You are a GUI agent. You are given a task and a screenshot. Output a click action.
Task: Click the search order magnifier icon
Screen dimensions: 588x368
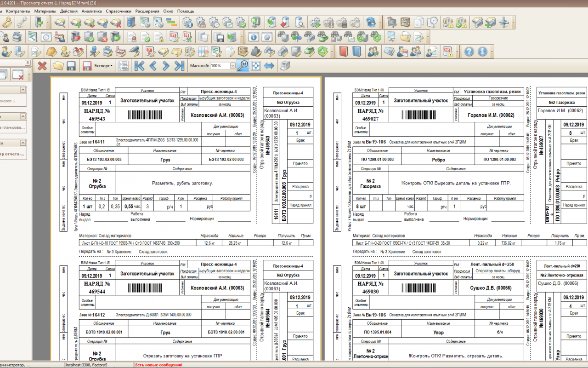pos(59,22)
